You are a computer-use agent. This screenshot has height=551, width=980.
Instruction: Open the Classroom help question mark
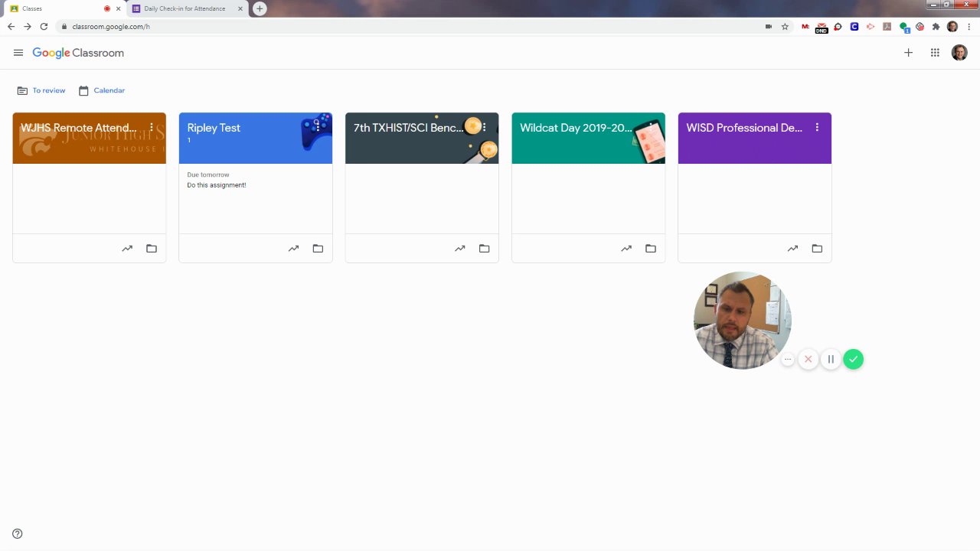point(18,533)
